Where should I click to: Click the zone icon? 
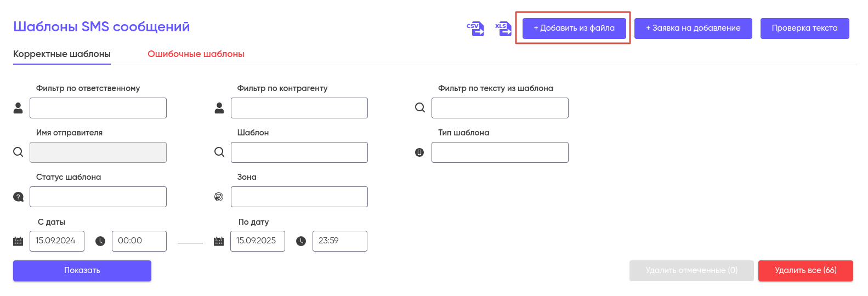click(219, 197)
